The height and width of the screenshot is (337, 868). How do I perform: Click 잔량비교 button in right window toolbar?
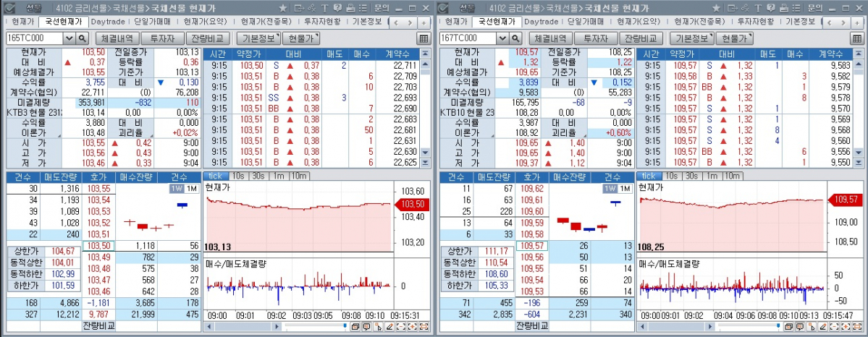pyautogui.click(x=641, y=38)
